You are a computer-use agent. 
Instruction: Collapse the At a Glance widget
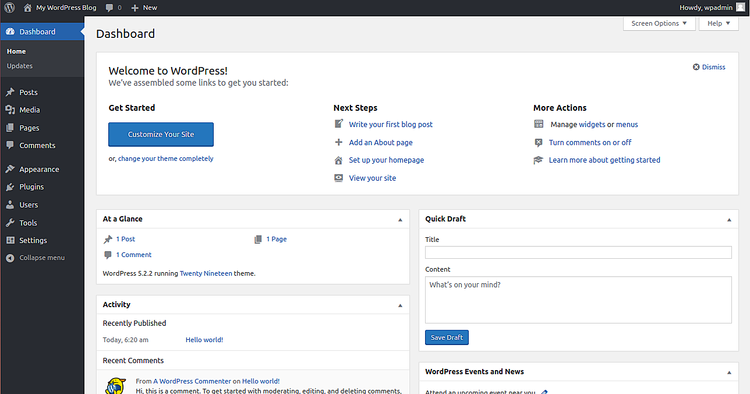click(x=400, y=219)
